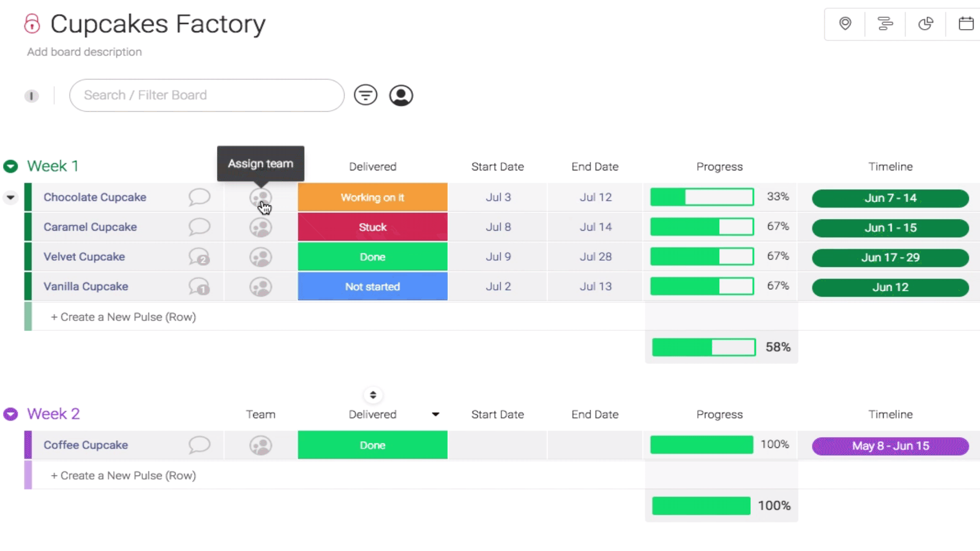Create a new pulse in Week 1
Screen dimensions: 980x551
point(123,317)
